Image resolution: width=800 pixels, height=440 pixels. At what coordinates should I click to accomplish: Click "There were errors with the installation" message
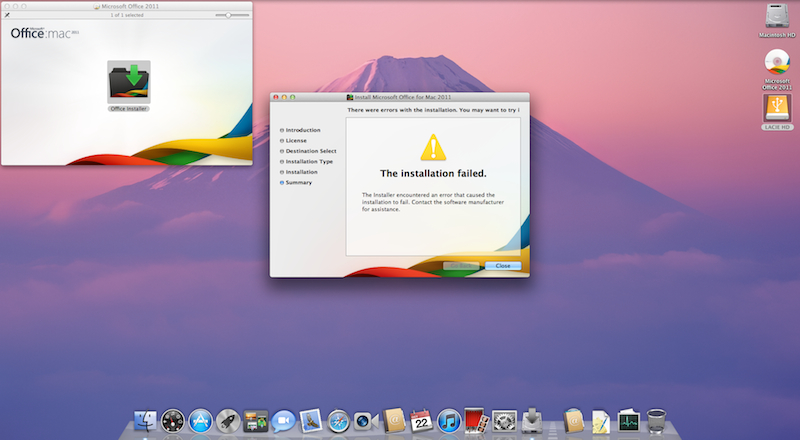click(433, 110)
